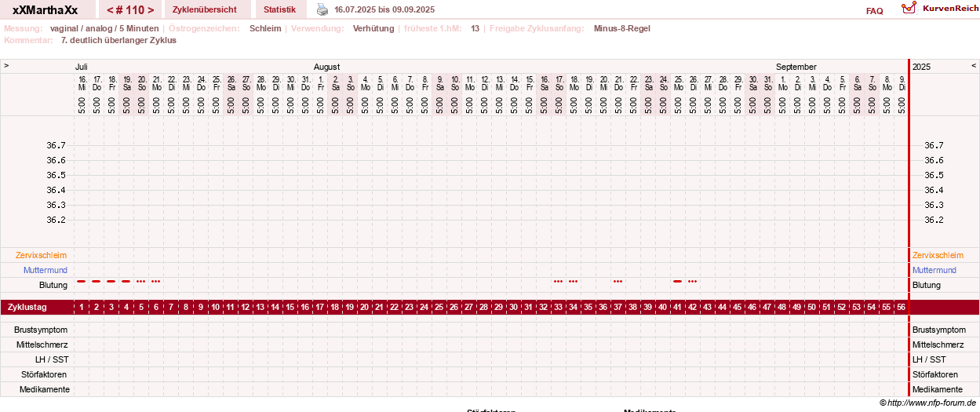
Task: Click spotting dots on cycle day 42
Action: point(692,281)
